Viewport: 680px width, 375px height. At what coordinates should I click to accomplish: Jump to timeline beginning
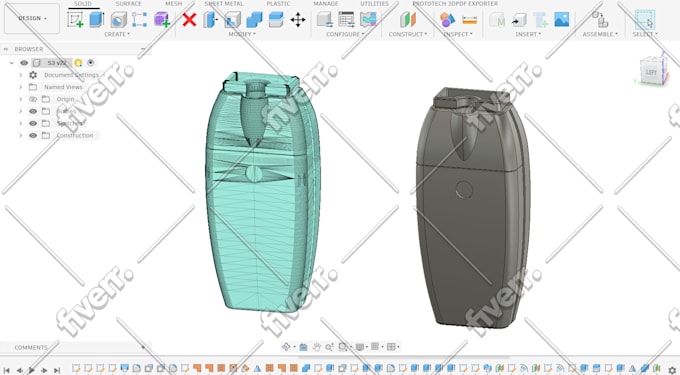point(7,370)
